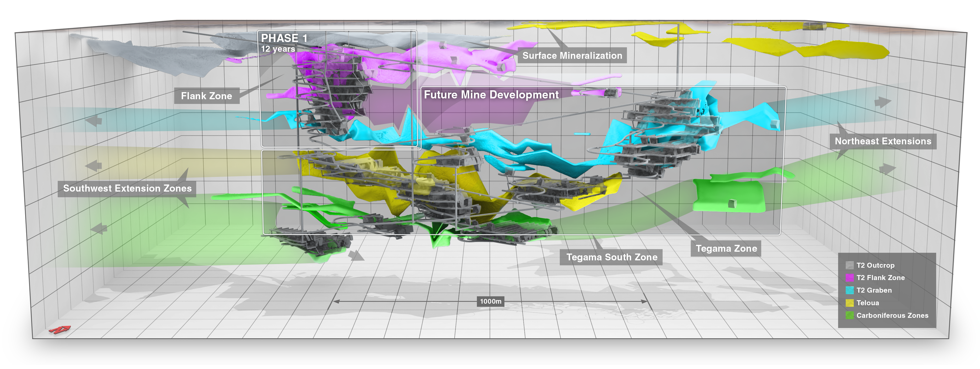Click the Carboniferous Zones legend text

coord(892,316)
